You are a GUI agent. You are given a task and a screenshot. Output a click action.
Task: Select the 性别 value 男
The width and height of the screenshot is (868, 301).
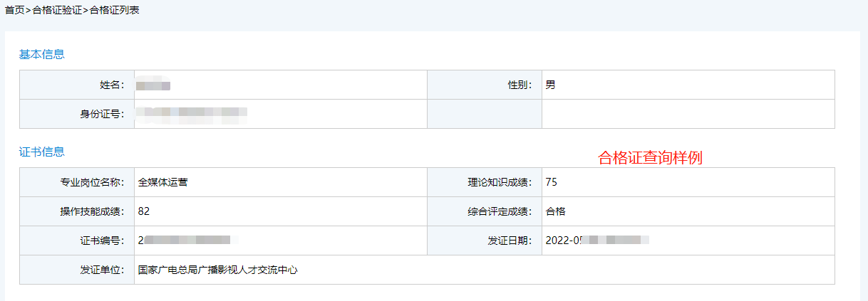click(x=550, y=85)
